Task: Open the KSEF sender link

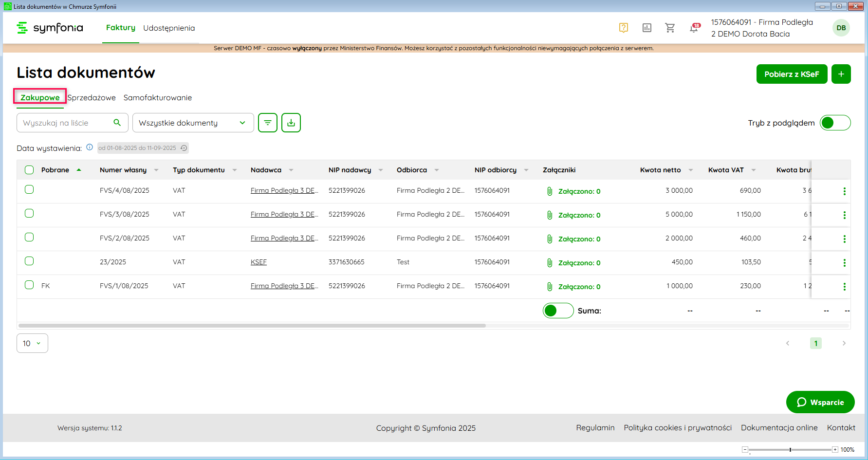Action: [x=259, y=262]
